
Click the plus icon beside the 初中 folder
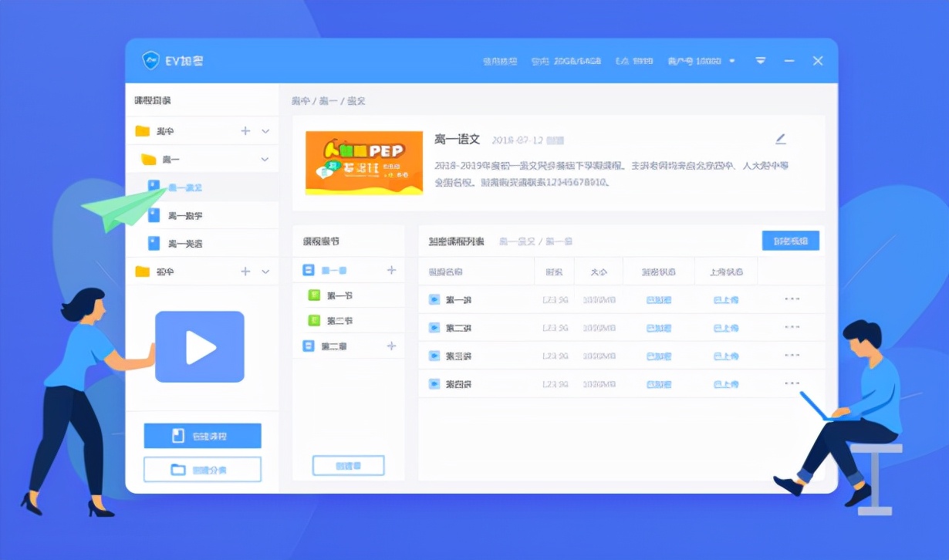coord(245,272)
